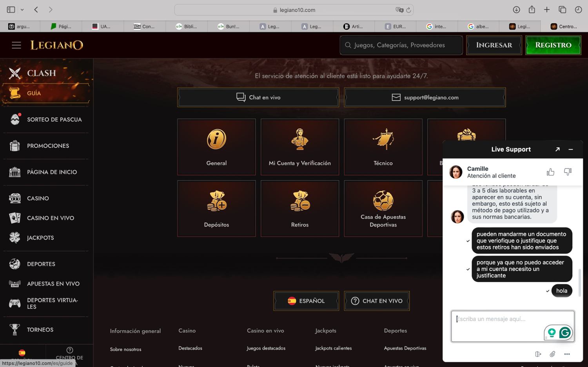Click thumbs down rating in Live Support
This screenshot has width=588, height=367.
[568, 172]
